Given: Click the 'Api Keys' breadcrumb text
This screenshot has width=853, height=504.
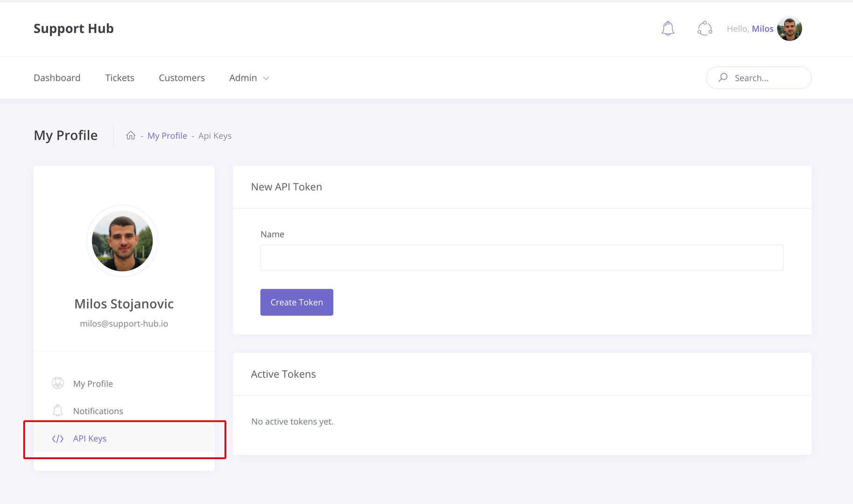Looking at the screenshot, I should [215, 136].
